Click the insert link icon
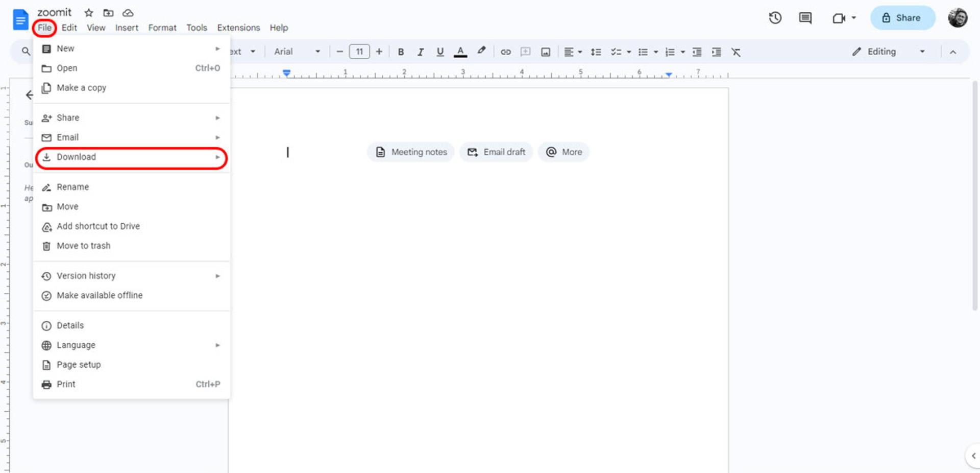Screen dimensions: 980x473 (505, 52)
